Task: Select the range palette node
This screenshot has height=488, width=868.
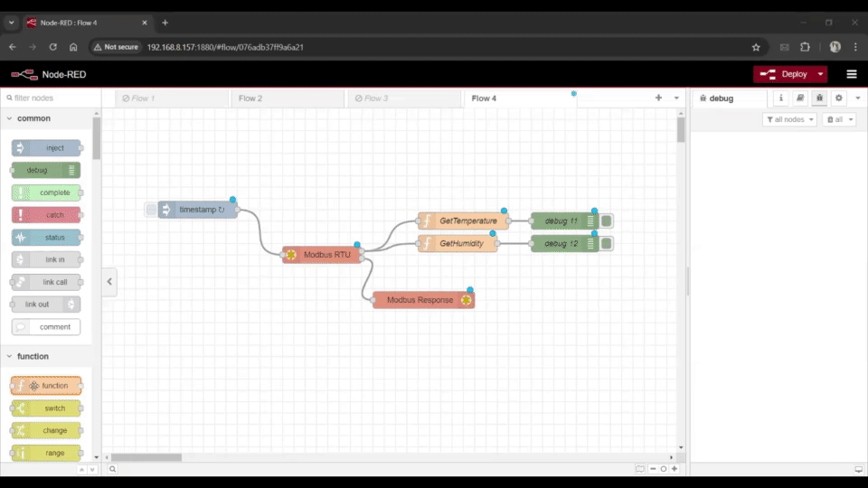Action: click(46, 453)
